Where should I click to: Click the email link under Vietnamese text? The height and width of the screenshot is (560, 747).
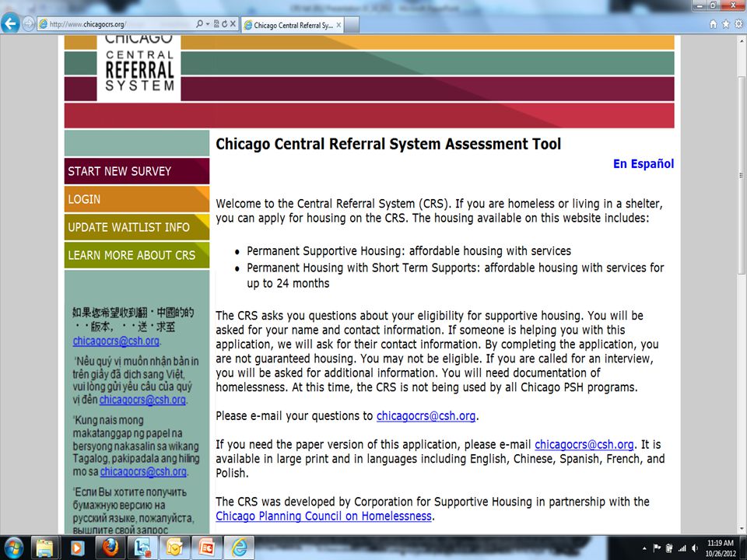click(x=142, y=400)
